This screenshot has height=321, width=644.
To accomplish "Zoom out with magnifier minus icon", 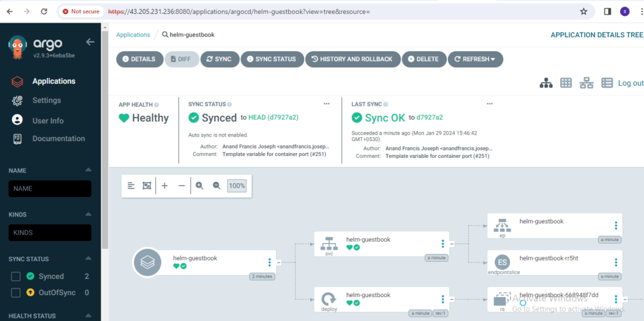I will coord(217,186).
